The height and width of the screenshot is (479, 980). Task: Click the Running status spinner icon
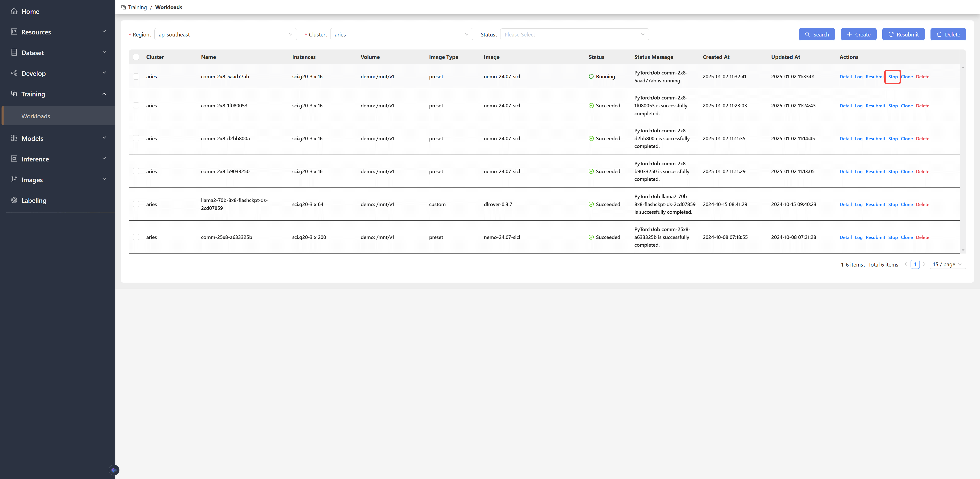click(591, 77)
